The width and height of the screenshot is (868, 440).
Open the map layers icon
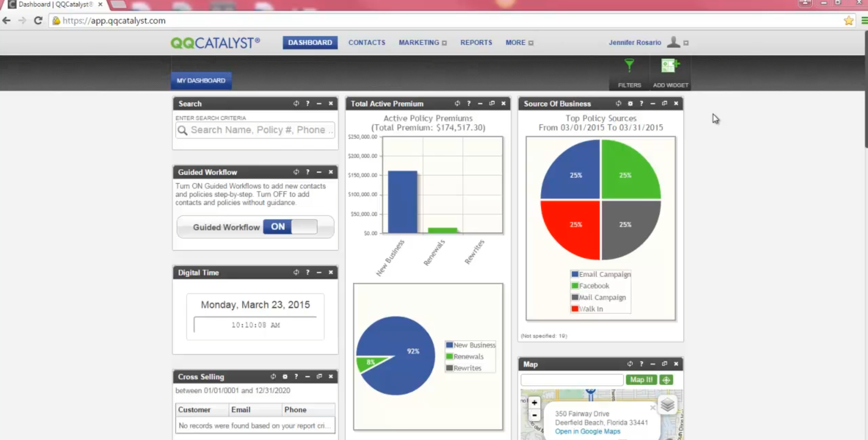[x=667, y=405]
